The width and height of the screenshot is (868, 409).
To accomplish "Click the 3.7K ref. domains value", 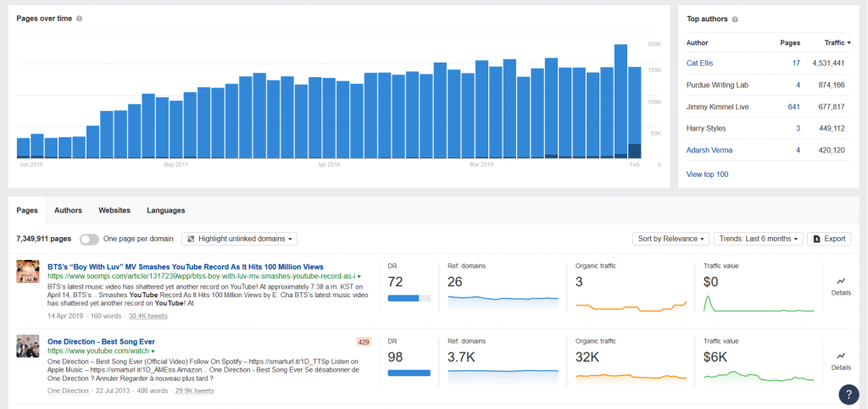I will click(461, 357).
